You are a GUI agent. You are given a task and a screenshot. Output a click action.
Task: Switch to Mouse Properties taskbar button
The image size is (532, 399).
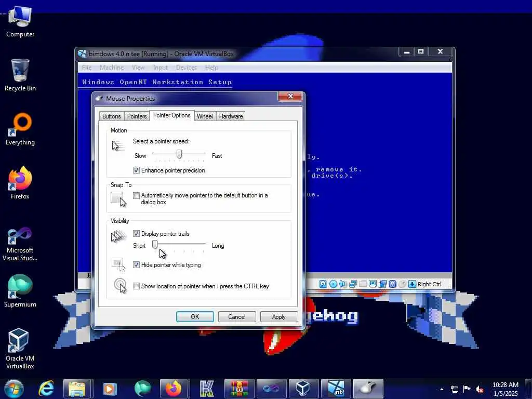(368, 389)
